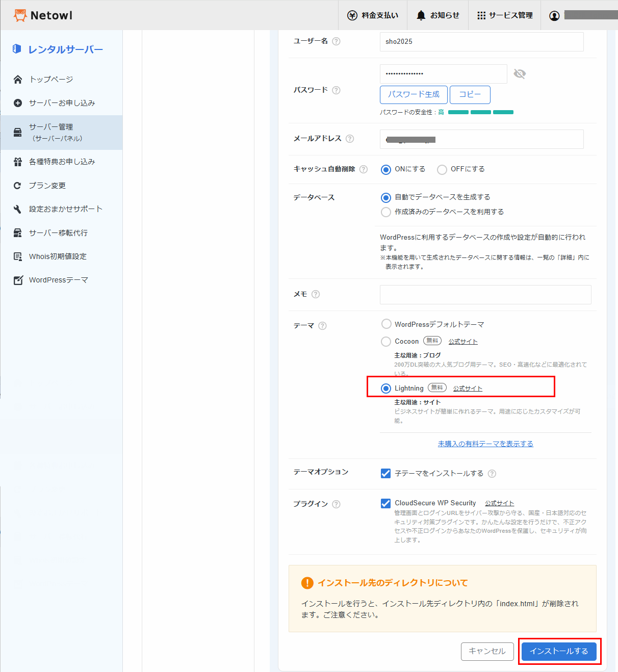The height and width of the screenshot is (672, 618).
Task: Select the Lightning theme radio
Action: tap(386, 389)
